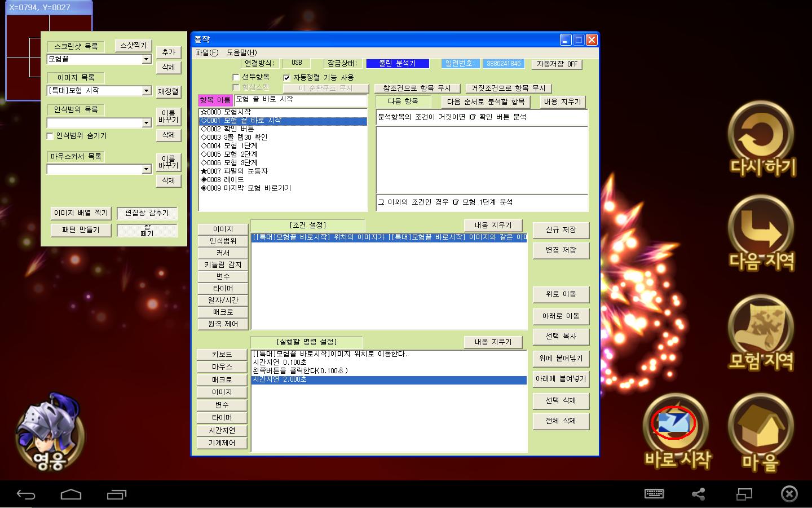Open the 도움말(H) menu
Viewport: 812px width, 508px height.
(x=241, y=52)
